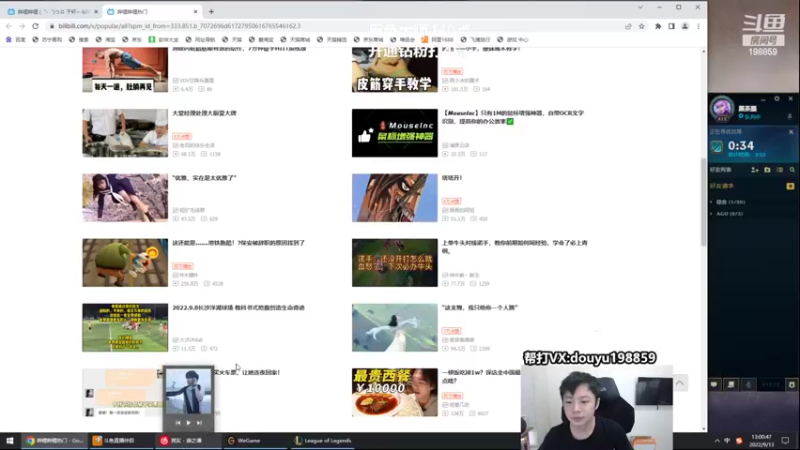Close the active Bilibili popular tab
800x450 pixels.
(x=195, y=11)
